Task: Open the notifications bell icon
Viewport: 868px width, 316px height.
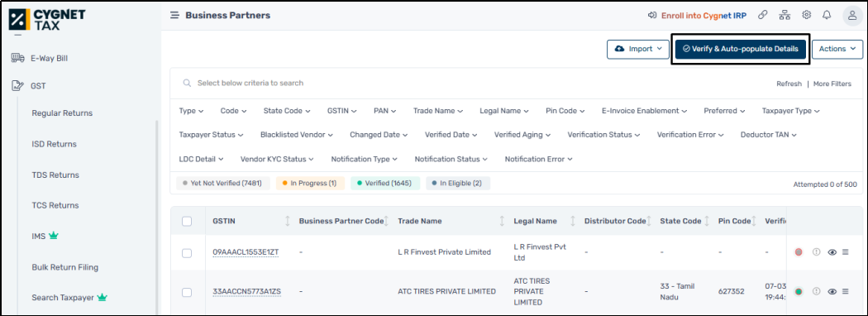Action: [827, 15]
